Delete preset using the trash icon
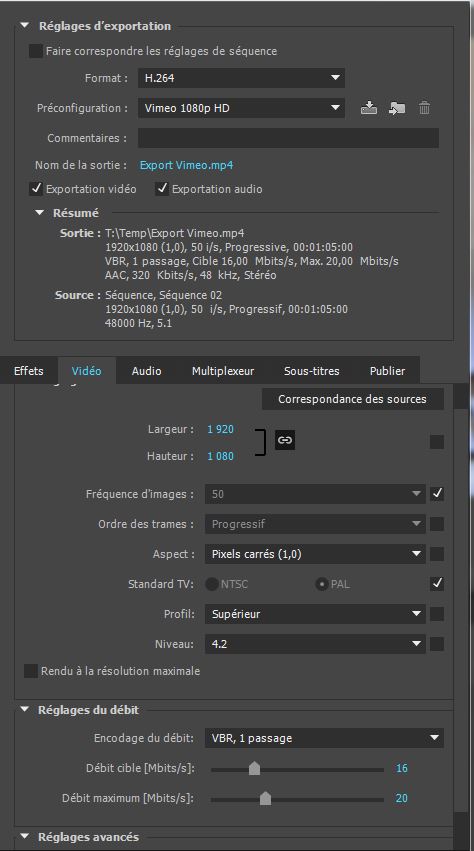474x851 pixels. tap(424, 108)
